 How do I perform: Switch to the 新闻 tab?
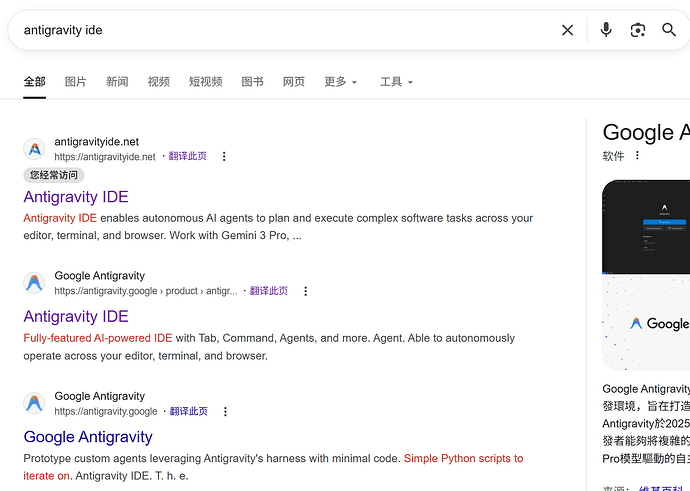point(117,82)
